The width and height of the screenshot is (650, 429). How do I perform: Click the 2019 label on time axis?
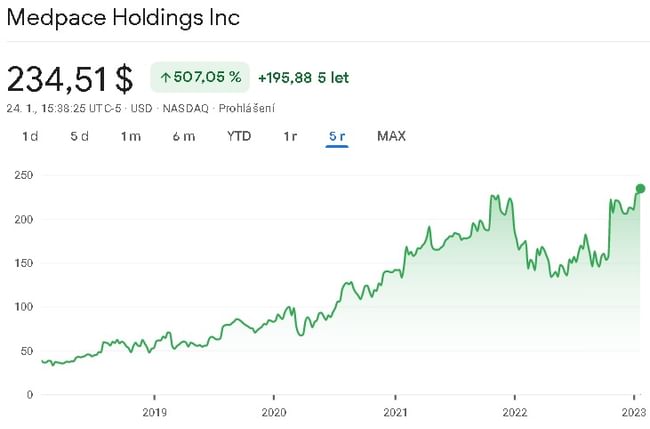[x=154, y=411]
